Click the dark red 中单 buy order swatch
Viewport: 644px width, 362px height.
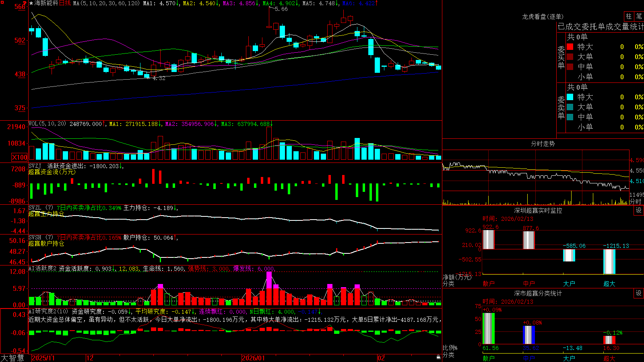pos(570,66)
